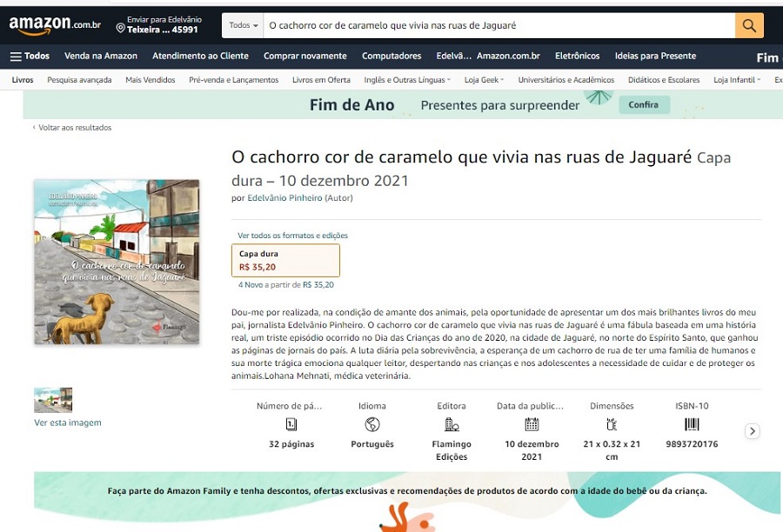This screenshot has height=532, width=783.
Task: Click Ver esta imagem link
Action: click(67, 422)
